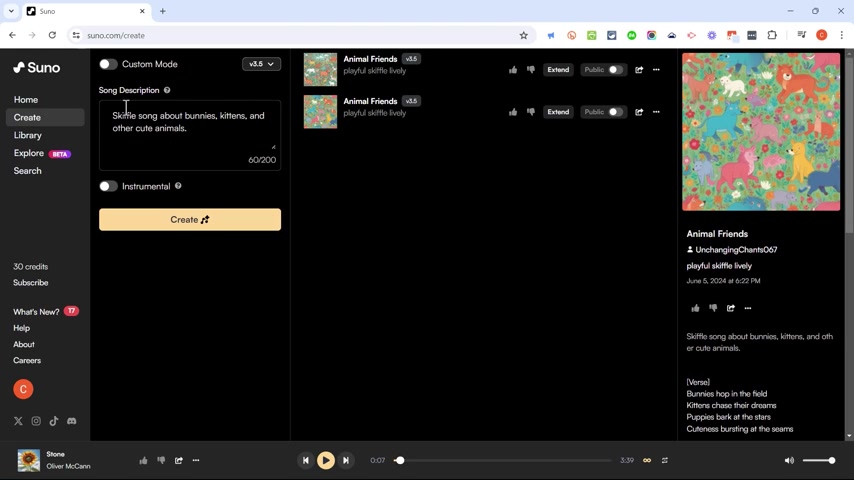
Task: Like the second Animal Friends song
Action: [513, 112]
